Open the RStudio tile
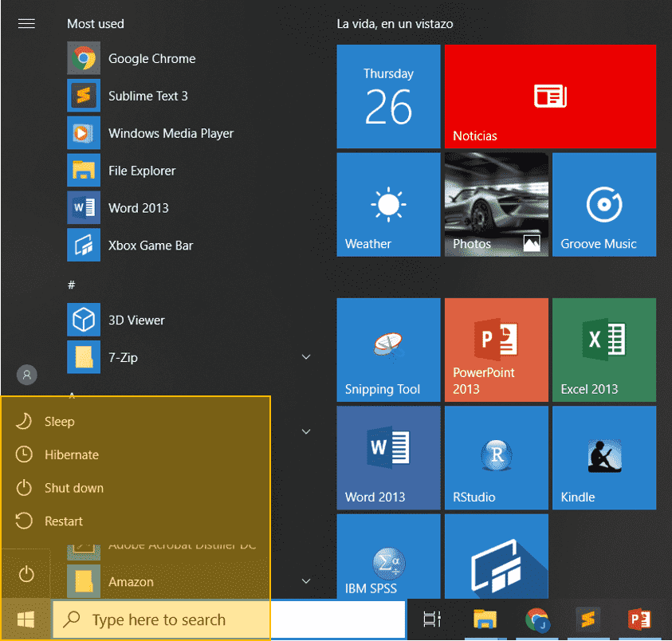Viewport: 672px width, 641px height. (x=496, y=459)
